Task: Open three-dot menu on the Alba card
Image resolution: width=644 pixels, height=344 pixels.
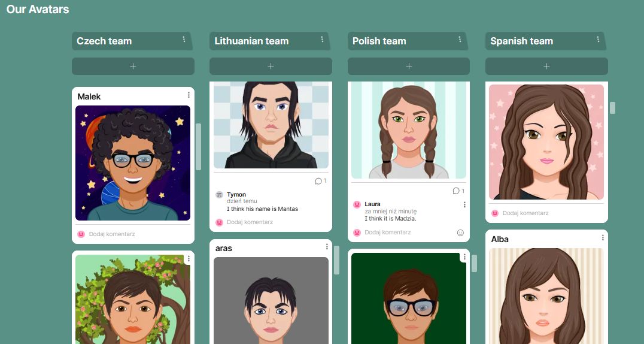Action: [x=603, y=237]
